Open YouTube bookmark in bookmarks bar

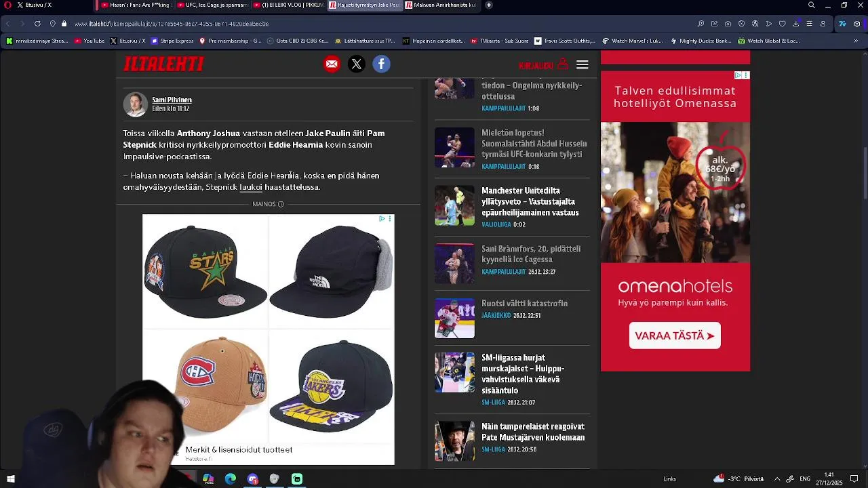point(90,41)
